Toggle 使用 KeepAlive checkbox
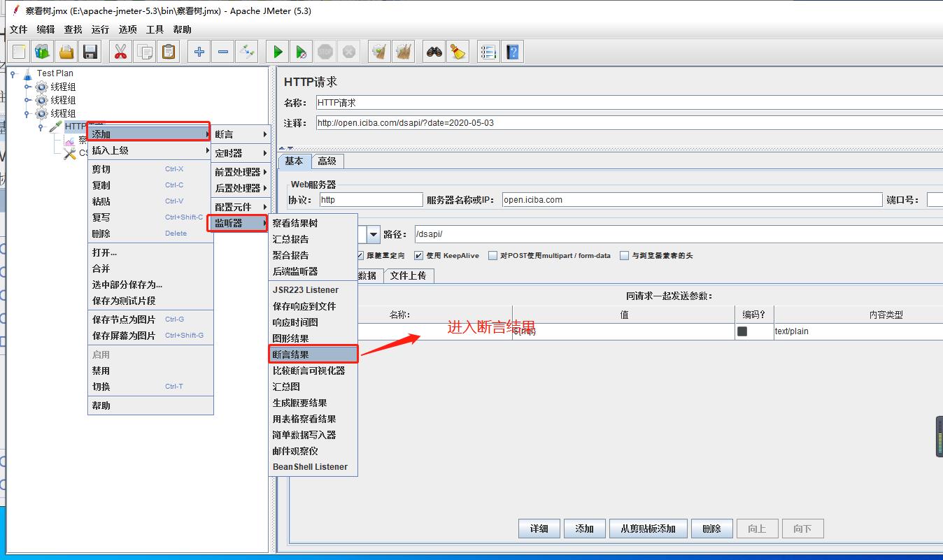Viewport: 943px width, 560px height. (418, 256)
